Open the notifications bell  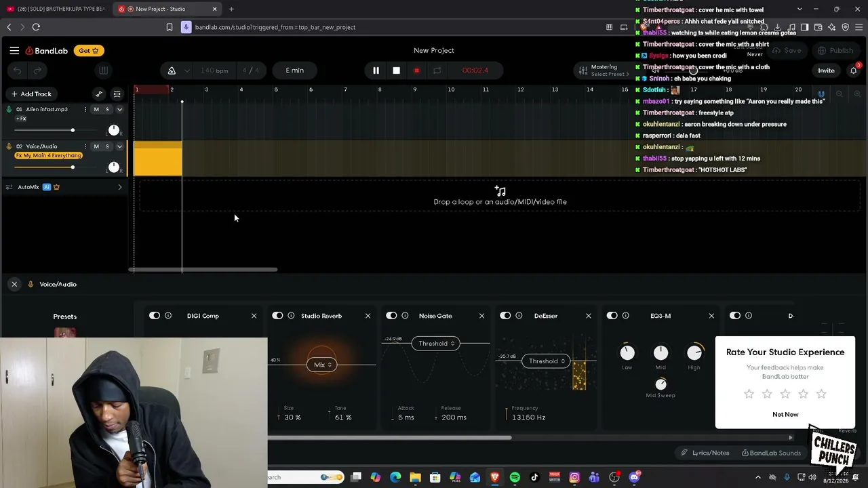pos(854,70)
